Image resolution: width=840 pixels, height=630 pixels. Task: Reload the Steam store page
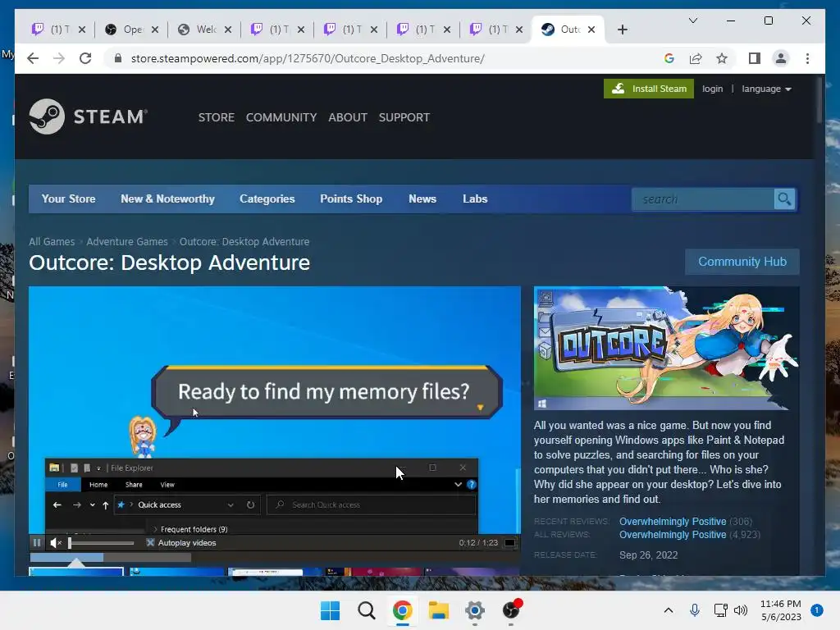coord(85,58)
